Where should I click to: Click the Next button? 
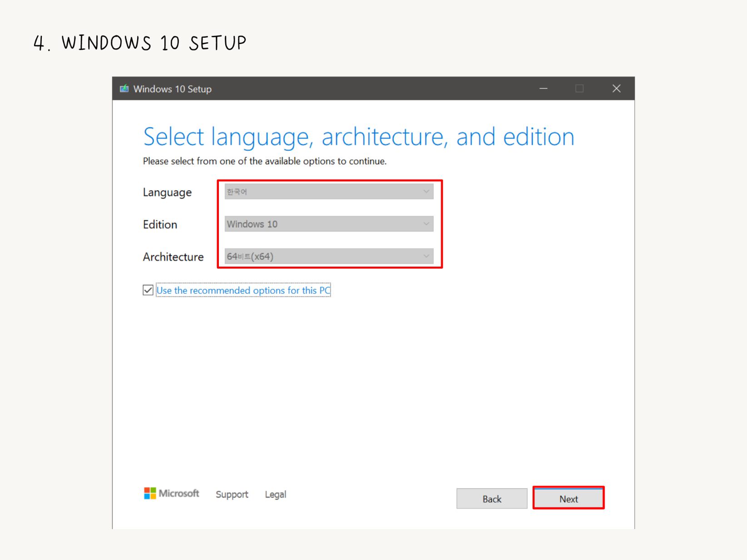(x=569, y=499)
